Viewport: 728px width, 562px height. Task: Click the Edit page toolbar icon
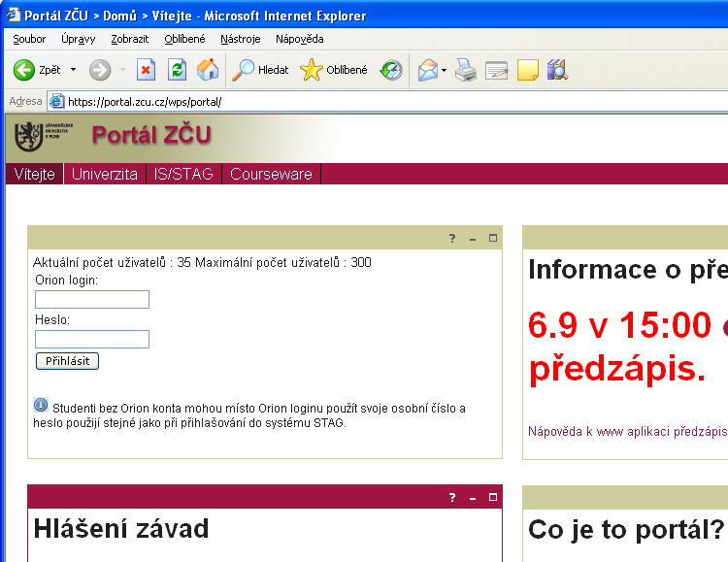pos(497,70)
